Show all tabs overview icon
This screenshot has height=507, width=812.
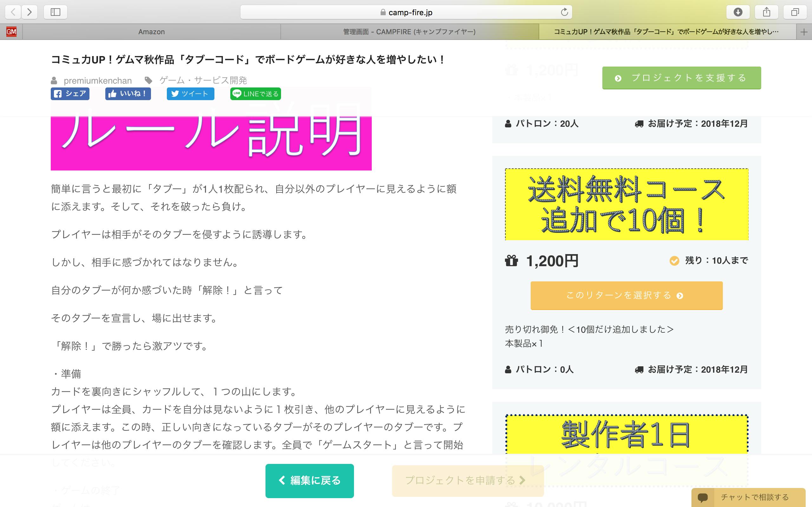(795, 12)
